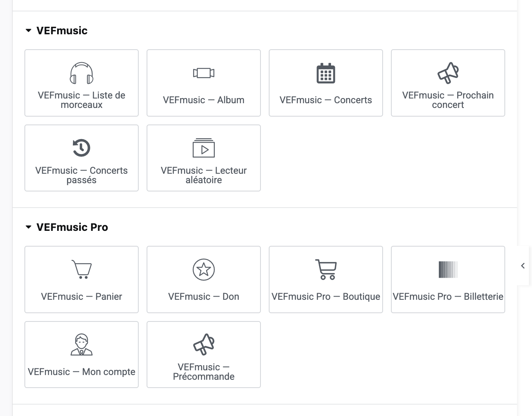Image resolution: width=532 pixels, height=416 pixels.
Task: Click the VEFmusic section heading
Action: (x=62, y=30)
